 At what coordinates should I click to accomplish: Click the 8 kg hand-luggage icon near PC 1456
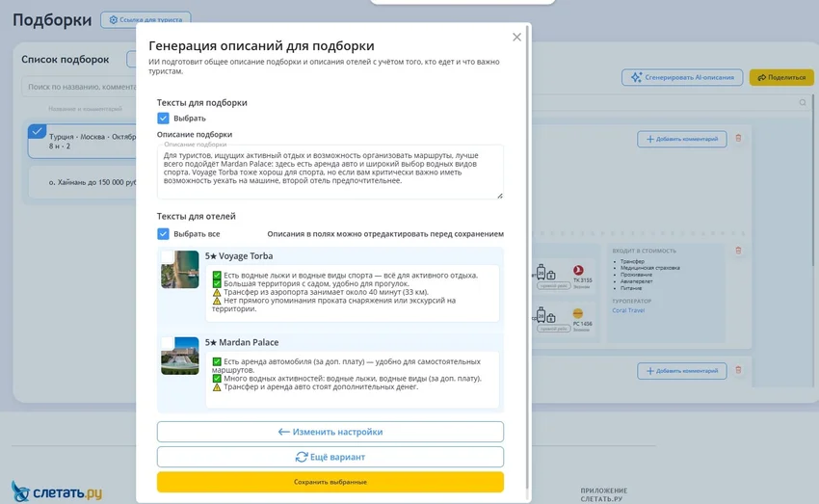tap(551, 318)
